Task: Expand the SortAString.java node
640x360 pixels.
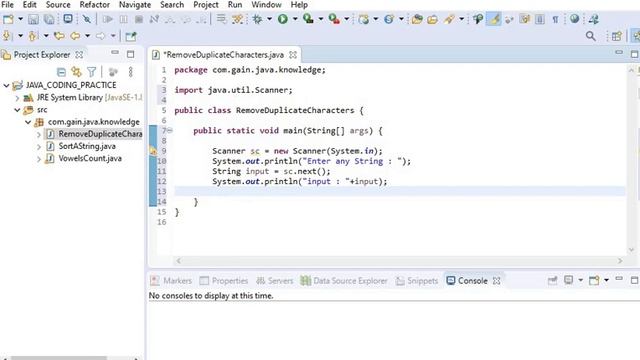Action: click(39, 147)
